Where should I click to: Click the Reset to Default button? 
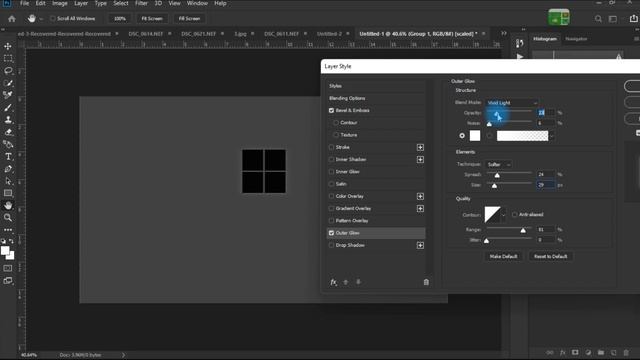pyautogui.click(x=551, y=256)
